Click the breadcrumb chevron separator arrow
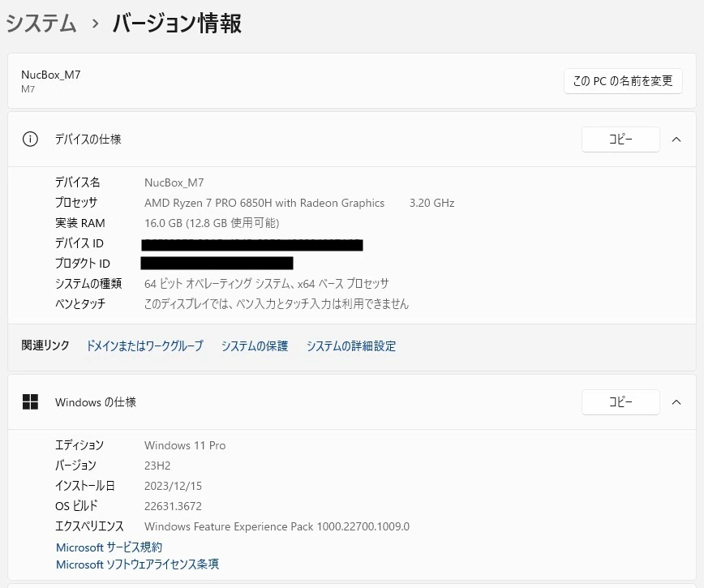This screenshot has height=588, width=704. (95, 24)
